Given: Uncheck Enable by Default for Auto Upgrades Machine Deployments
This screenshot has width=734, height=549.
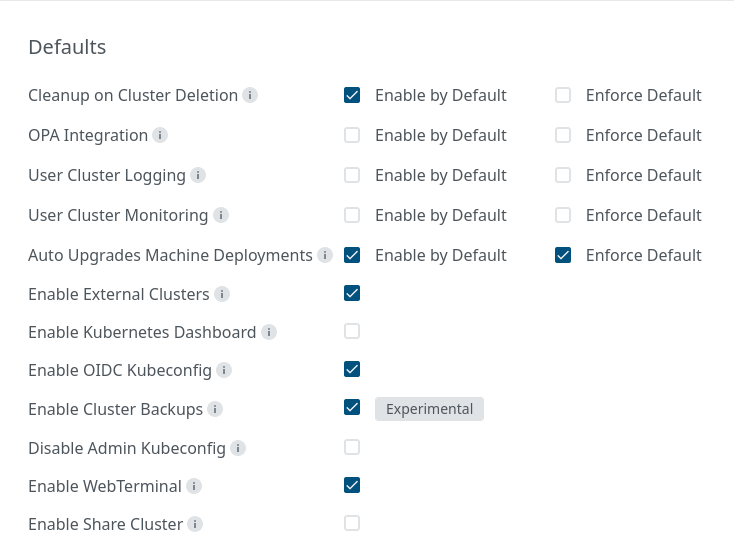Looking at the screenshot, I should tap(352, 255).
